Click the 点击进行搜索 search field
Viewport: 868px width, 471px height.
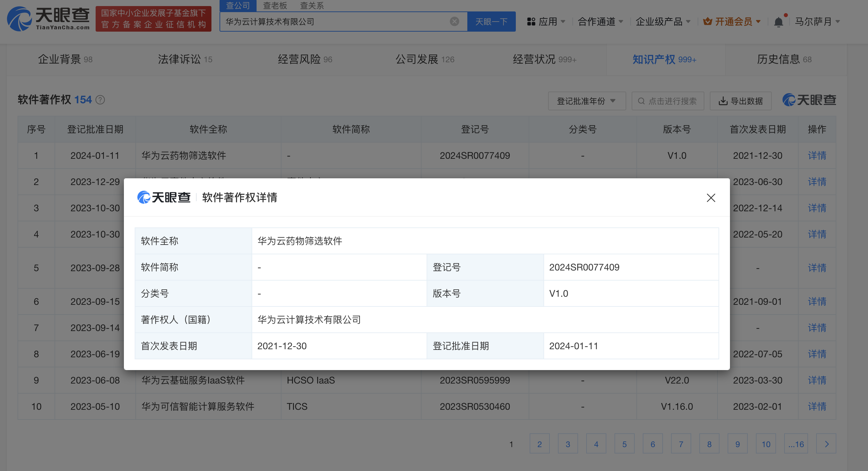[668, 101]
